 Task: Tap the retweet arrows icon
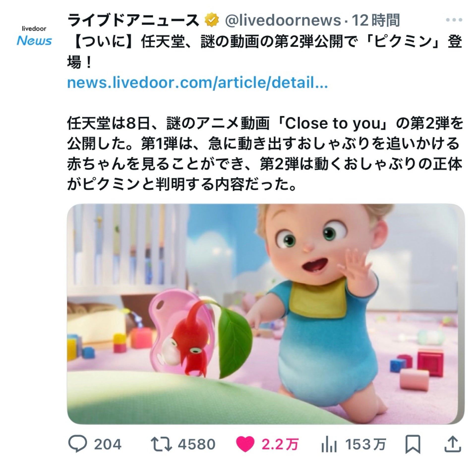pyautogui.click(x=161, y=444)
